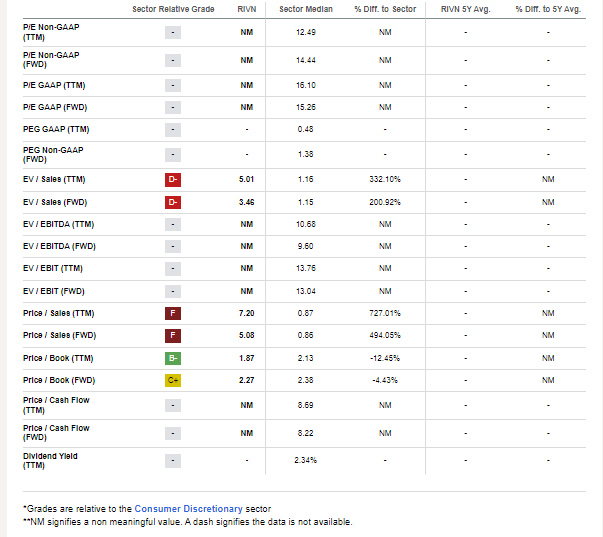The image size is (603, 537).
Task: Click the RIVN 5Y Avg. column header
Action: click(x=466, y=9)
